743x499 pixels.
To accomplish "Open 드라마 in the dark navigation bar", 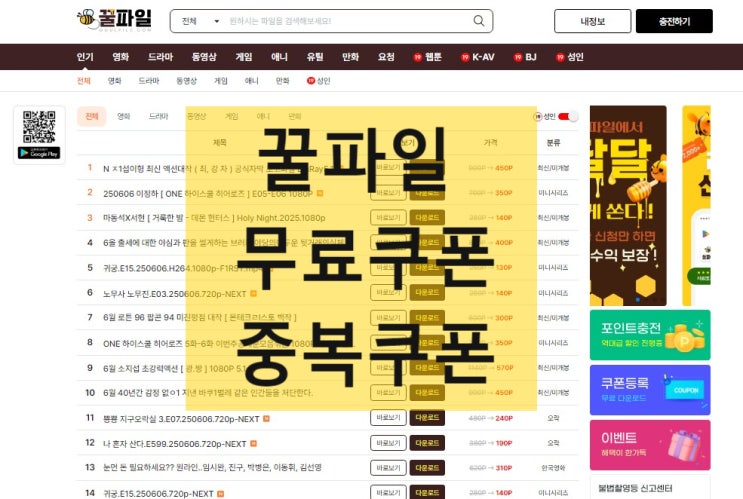I will click(161, 57).
